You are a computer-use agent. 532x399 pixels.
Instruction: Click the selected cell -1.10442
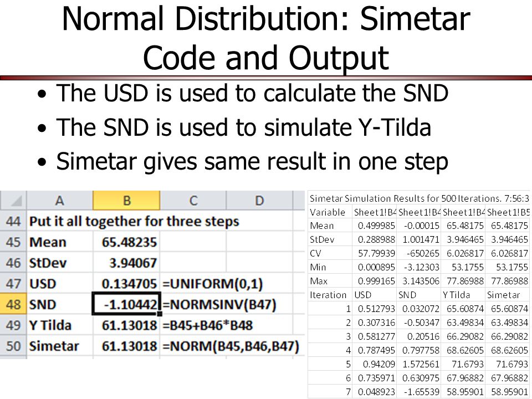point(126,304)
